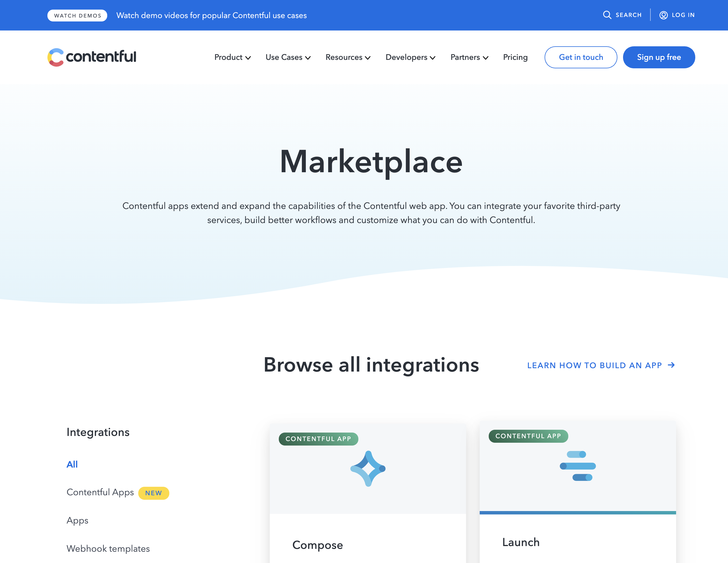Click the Sign up free button
The image size is (728, 563).
(x=659, y=57)
